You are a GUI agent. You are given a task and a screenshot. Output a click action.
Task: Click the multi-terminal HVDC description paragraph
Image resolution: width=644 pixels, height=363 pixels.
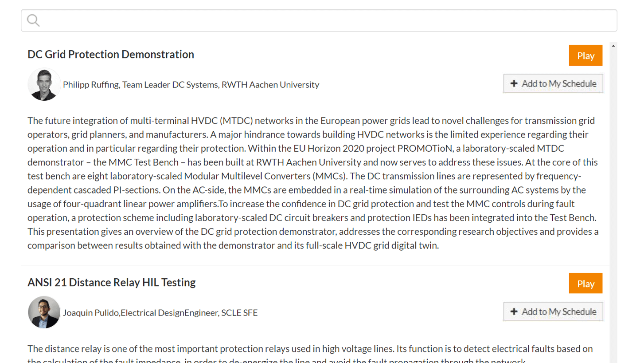coord(313,183)
